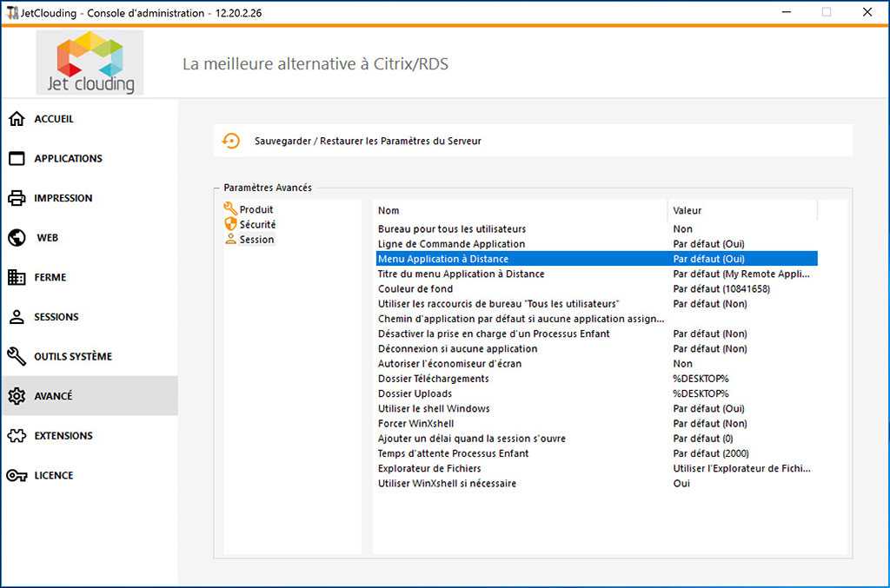The width and height of the screenshot is (890, 588).
Task: Open the Produit settings category
Action: pyautogui.click(x=256, y=209)
